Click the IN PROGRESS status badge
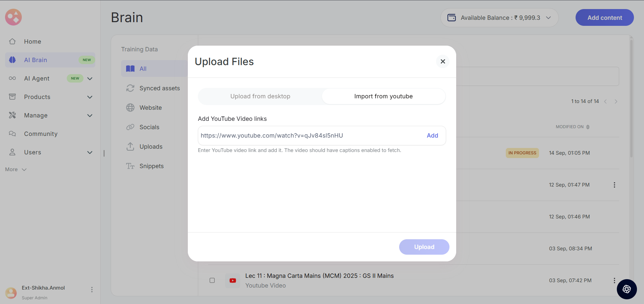Viewport: 644px width, 304px height. click(x=522, y=153)
